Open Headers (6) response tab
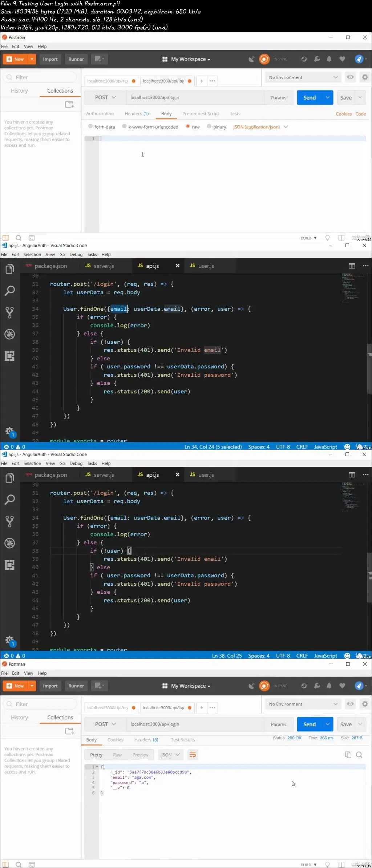 tap(146, 740)
